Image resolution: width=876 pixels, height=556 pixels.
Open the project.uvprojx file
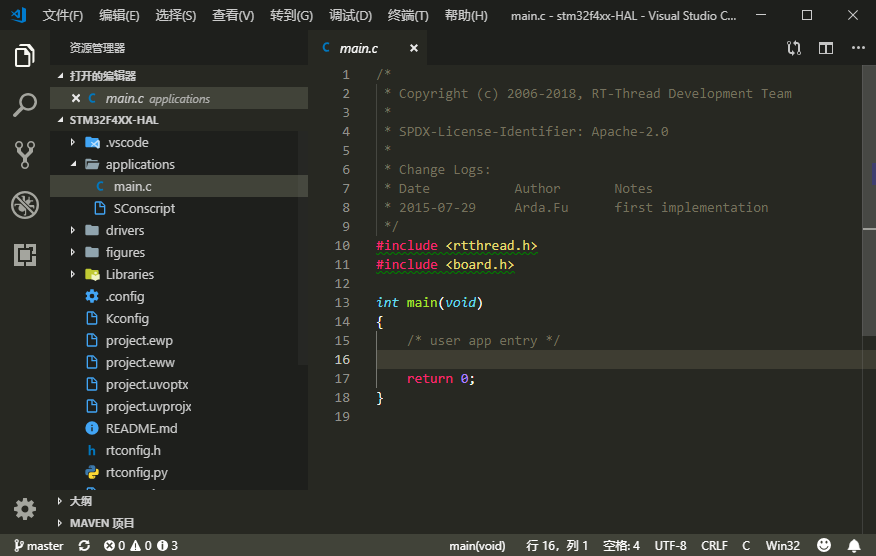point(179,406)
